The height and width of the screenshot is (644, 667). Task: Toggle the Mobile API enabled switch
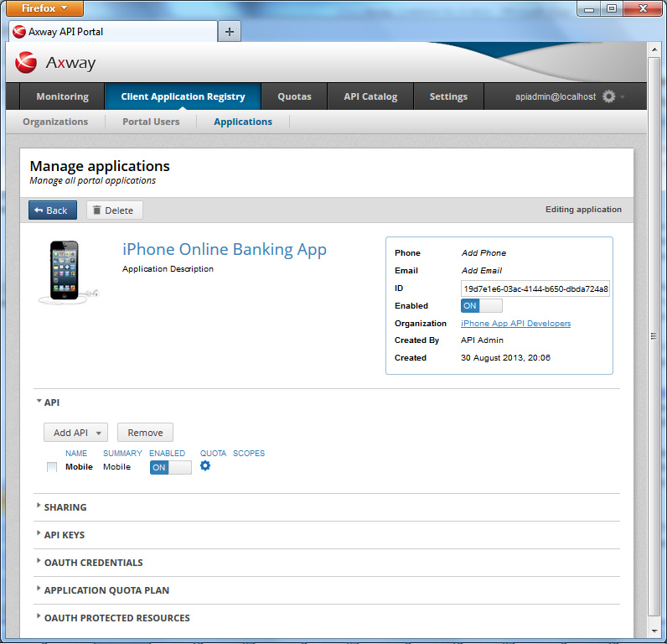[x=171, y=467]
